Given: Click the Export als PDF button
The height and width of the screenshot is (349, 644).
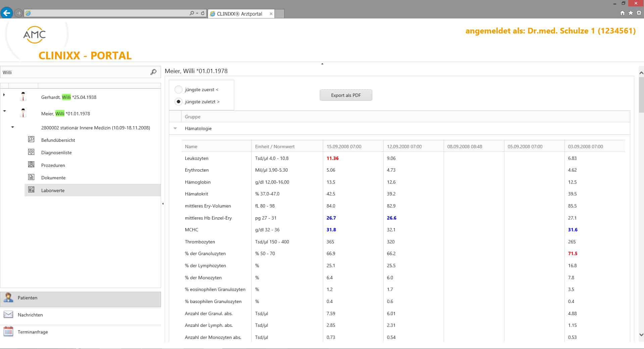Looking at the screenshot, I should (x=346, y=95).
